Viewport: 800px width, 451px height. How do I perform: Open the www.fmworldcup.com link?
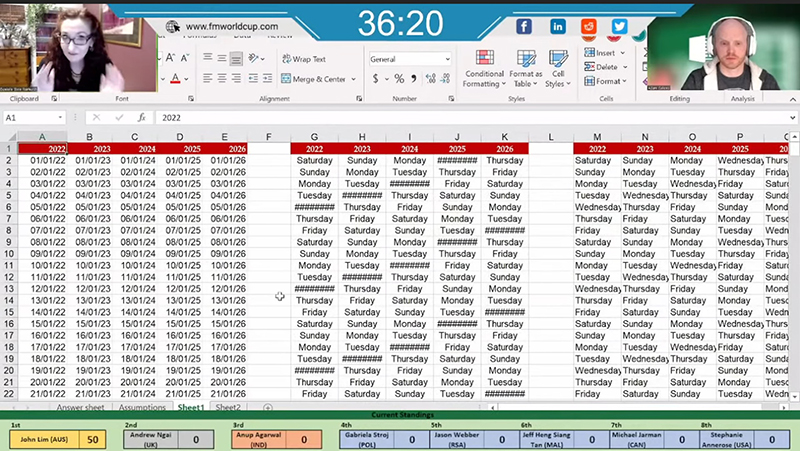(232, 27)
